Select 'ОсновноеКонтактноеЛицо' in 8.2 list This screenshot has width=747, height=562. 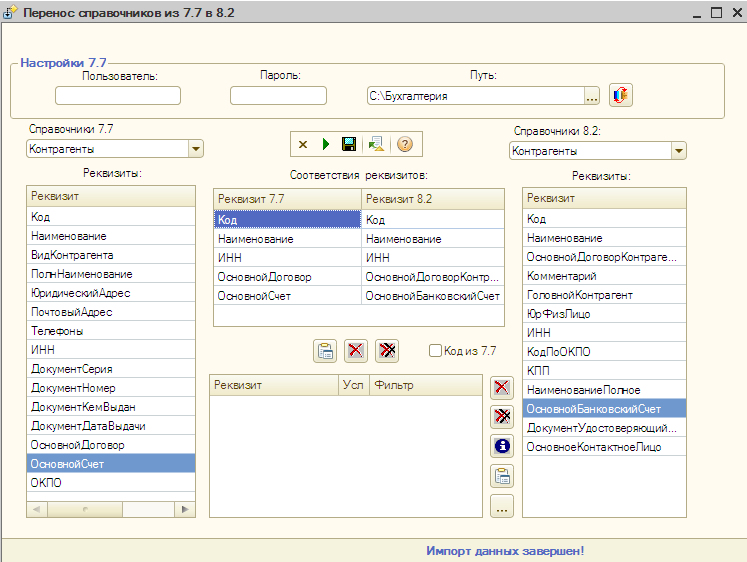[604, 447]
